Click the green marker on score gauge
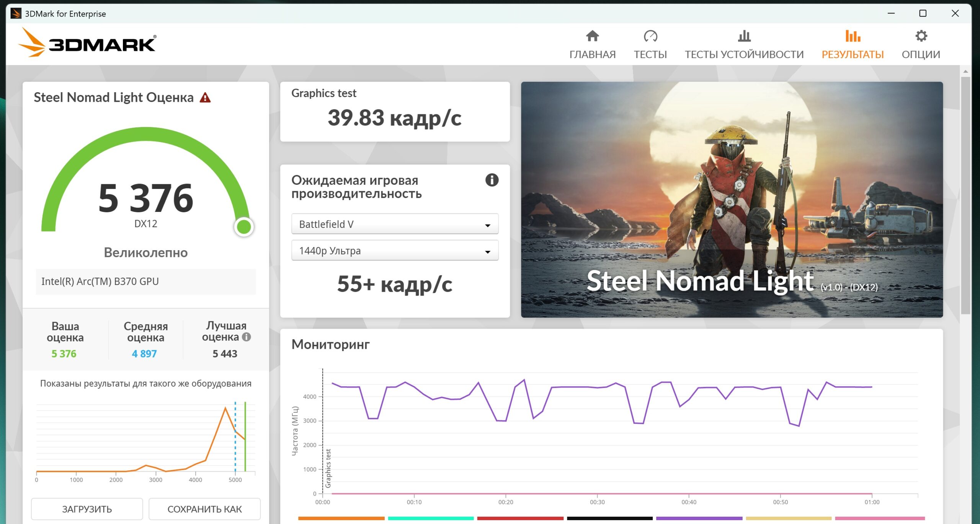980x524 pixels. [244, 227]
